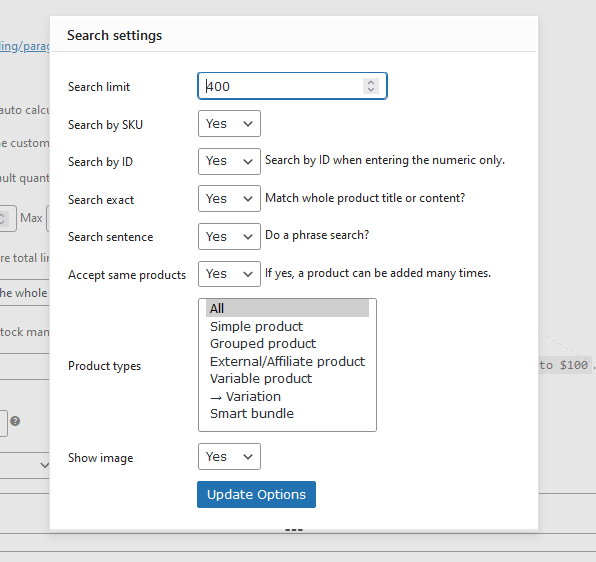Open the Search by SKU dropdown
Viewport: 596px width, 562px height.
tap(229, 123)
